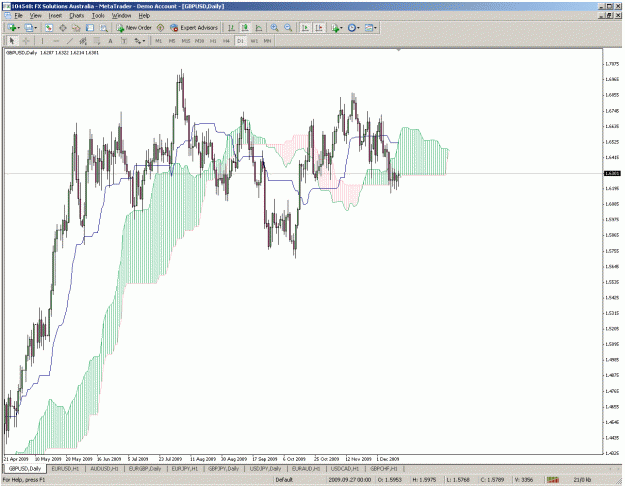Viewport: 625px width, 486px height.
Task: Zoom in on the chart
Action: click(x=274, y=28)
